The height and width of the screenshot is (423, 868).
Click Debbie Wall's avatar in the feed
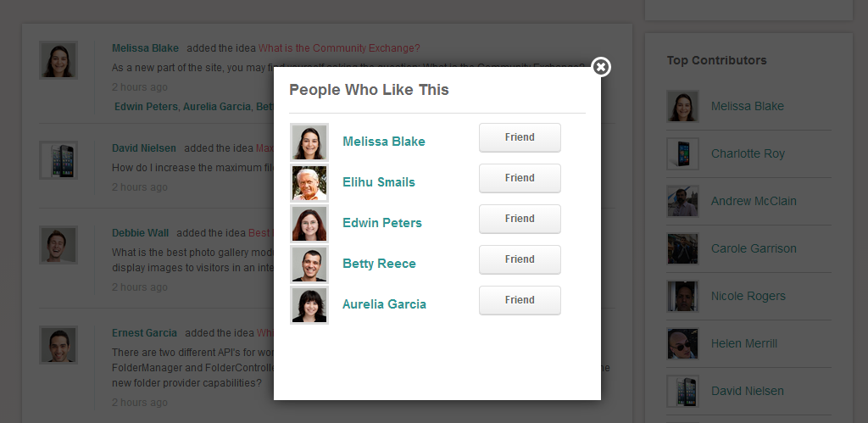pos(58,245)
